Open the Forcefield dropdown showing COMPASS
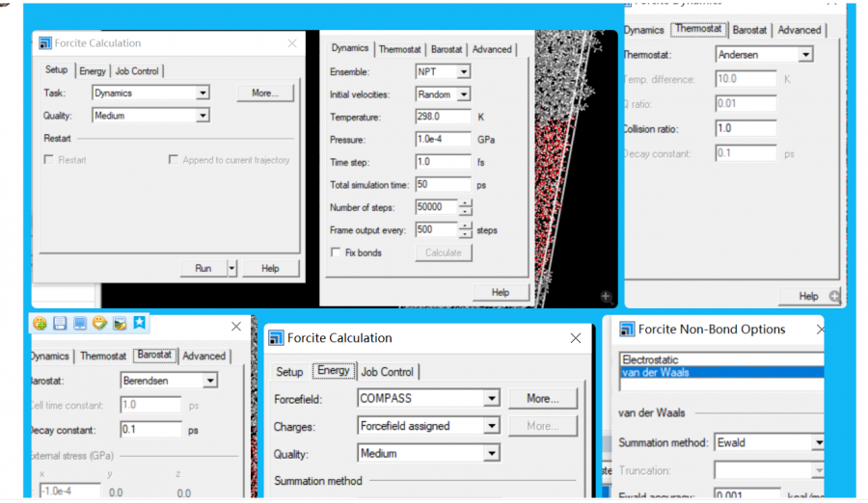The image size is (868, 503). tap(492, 398)
